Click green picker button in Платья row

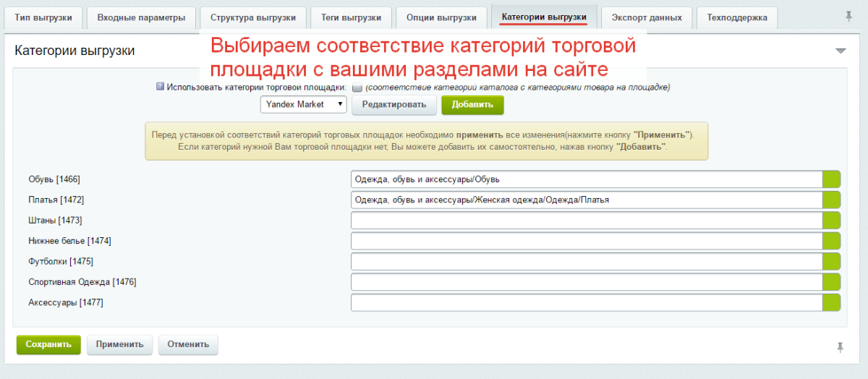point(832,200)
